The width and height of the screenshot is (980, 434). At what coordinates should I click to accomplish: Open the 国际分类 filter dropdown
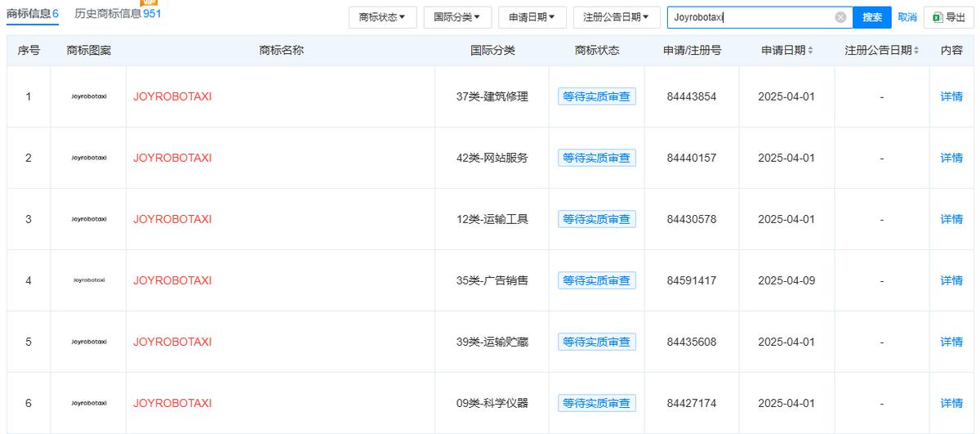(457, 17)
